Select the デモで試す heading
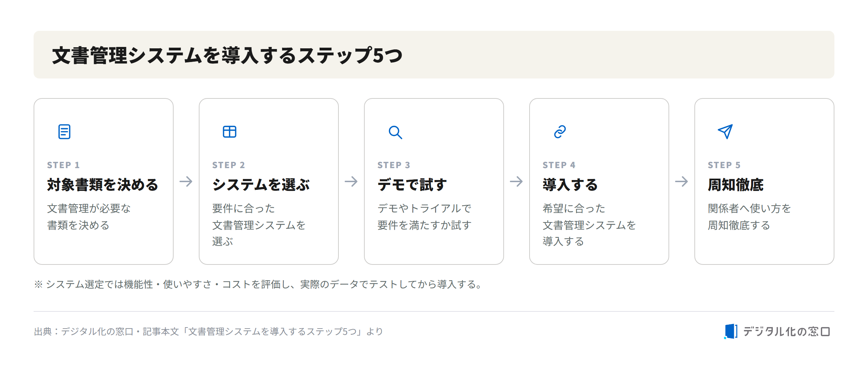Image resolution: width=868 pixels, height=372 pixels. pos(412,185)
